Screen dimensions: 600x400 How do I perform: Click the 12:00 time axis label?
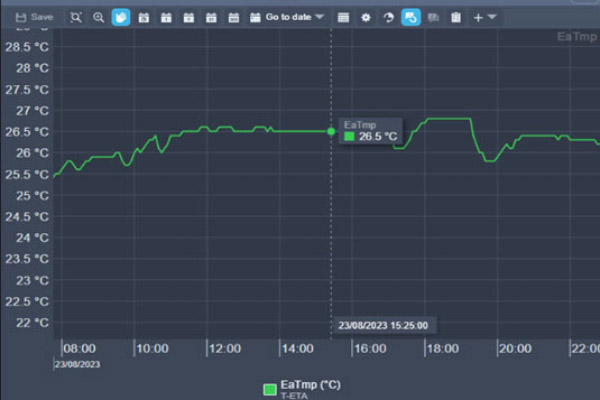[x=225, y=349]
